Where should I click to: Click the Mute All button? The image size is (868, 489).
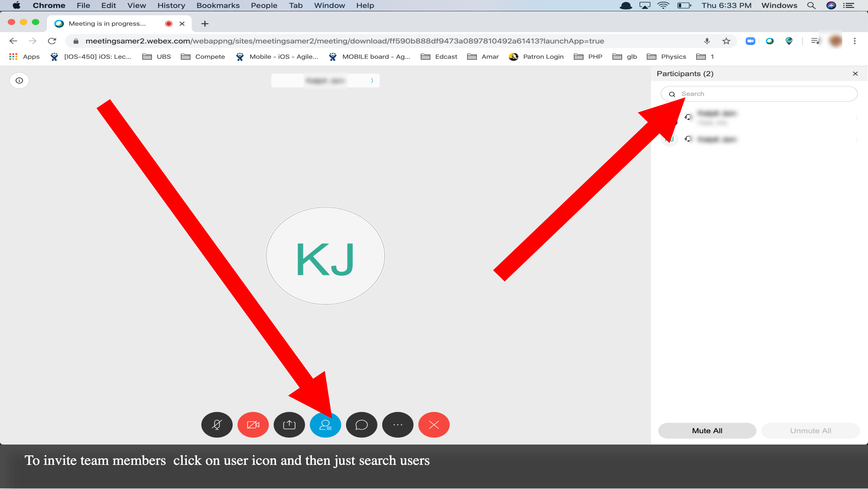click(707, 430)
